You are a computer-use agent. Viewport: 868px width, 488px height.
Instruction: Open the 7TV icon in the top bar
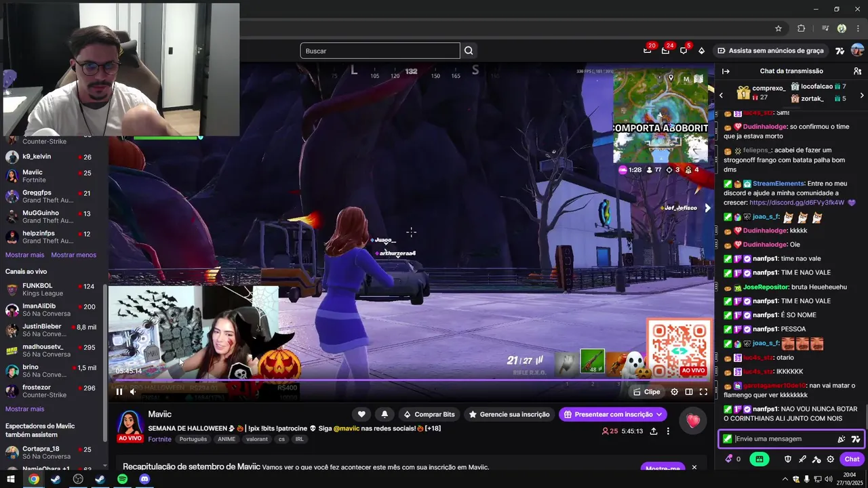840,51
